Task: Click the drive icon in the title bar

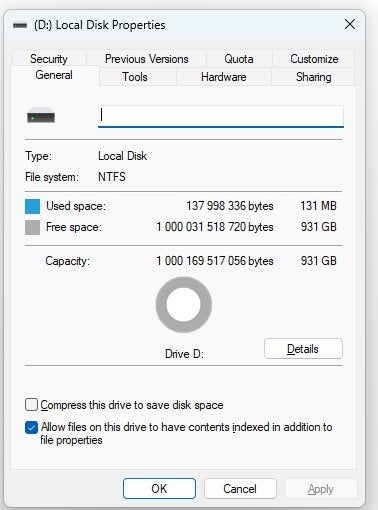Action: point(20,25)
